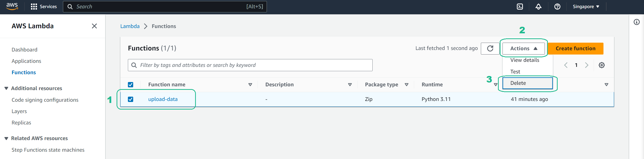Viewport: 644px width, 159px height.
Task: Open the notifications bell
Action: point(539,7)
